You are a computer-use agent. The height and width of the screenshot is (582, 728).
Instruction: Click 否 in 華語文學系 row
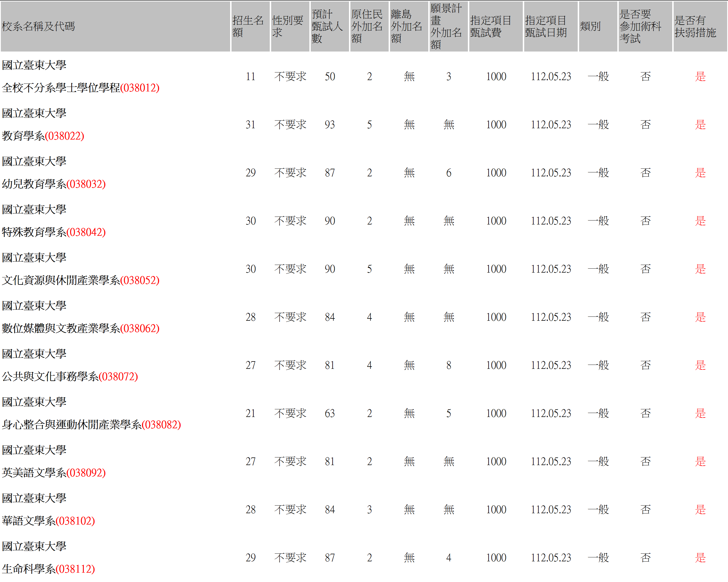tap(645, 510)
